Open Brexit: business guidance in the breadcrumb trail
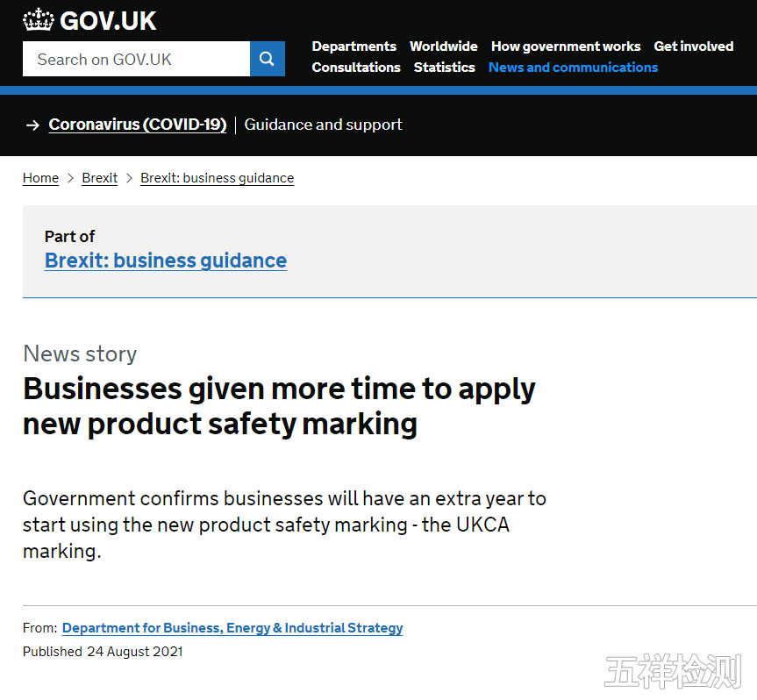Viewport: 757px width, 700px height. point(217,178)
